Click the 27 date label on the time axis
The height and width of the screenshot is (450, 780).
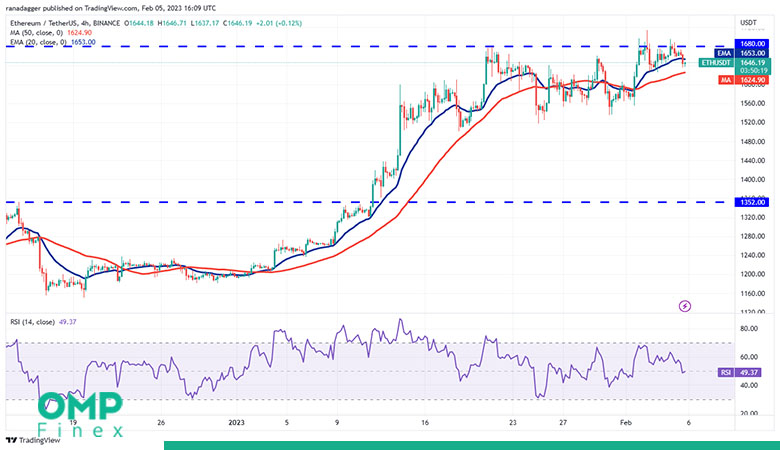[563, 423]
